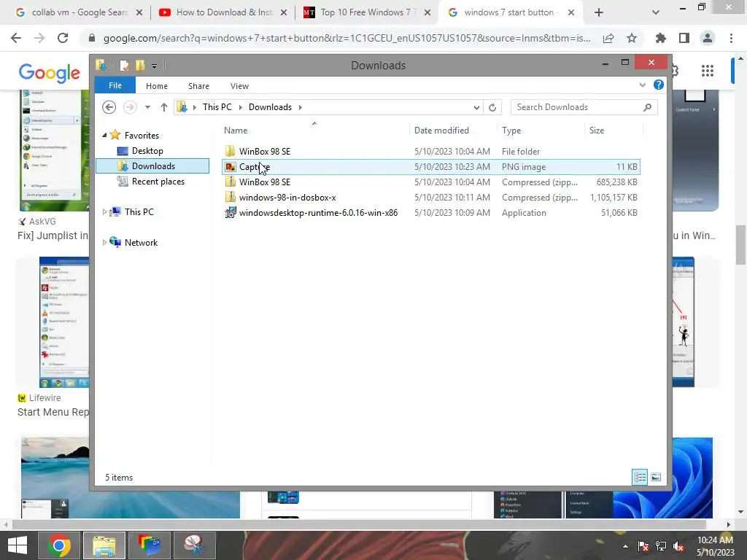Reload the Chrome page
747x560 pixels.
coord(63,38)
